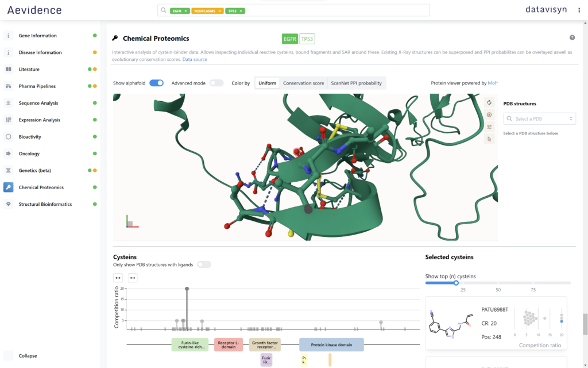Adjust the Show top (n) cysteins slider
This screenshot has width=588, height=368.
(x=456, y=282)
